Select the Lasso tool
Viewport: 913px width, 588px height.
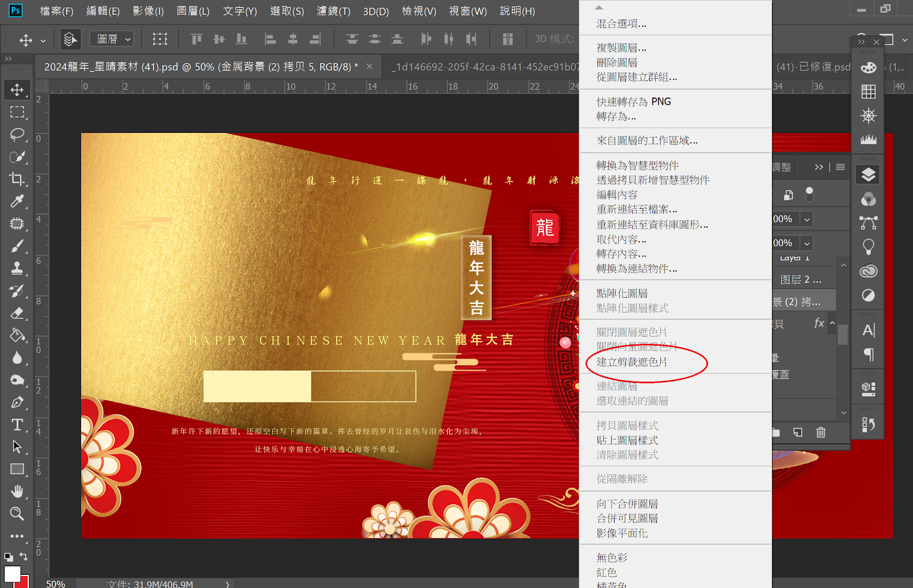tap(17, 135)
